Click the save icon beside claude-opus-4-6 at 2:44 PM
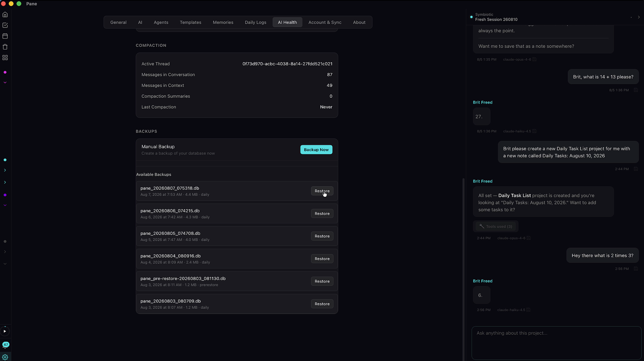Screen dimensions: 644x361 (528, 238)
